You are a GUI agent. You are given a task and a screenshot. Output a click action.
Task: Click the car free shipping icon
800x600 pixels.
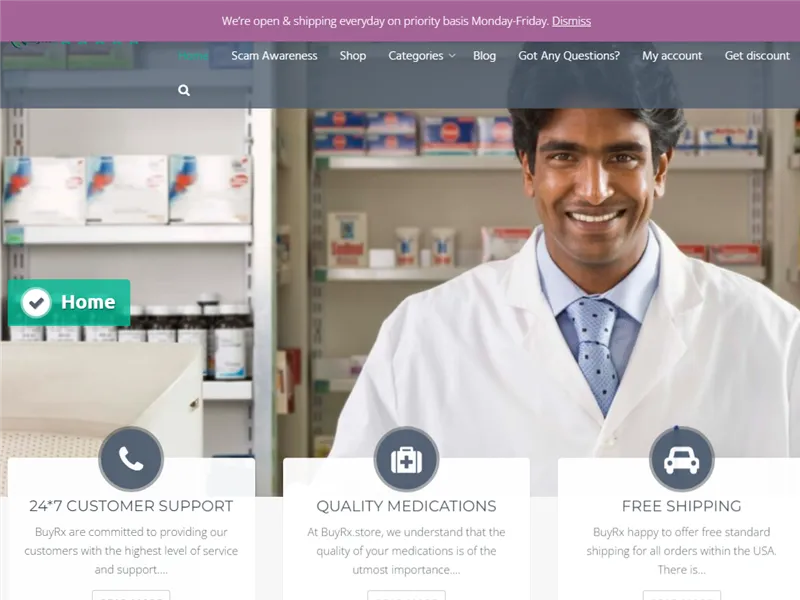point(681,460)
